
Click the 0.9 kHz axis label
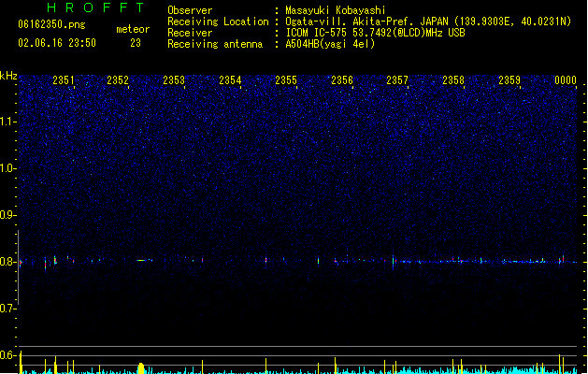(7, 215)
